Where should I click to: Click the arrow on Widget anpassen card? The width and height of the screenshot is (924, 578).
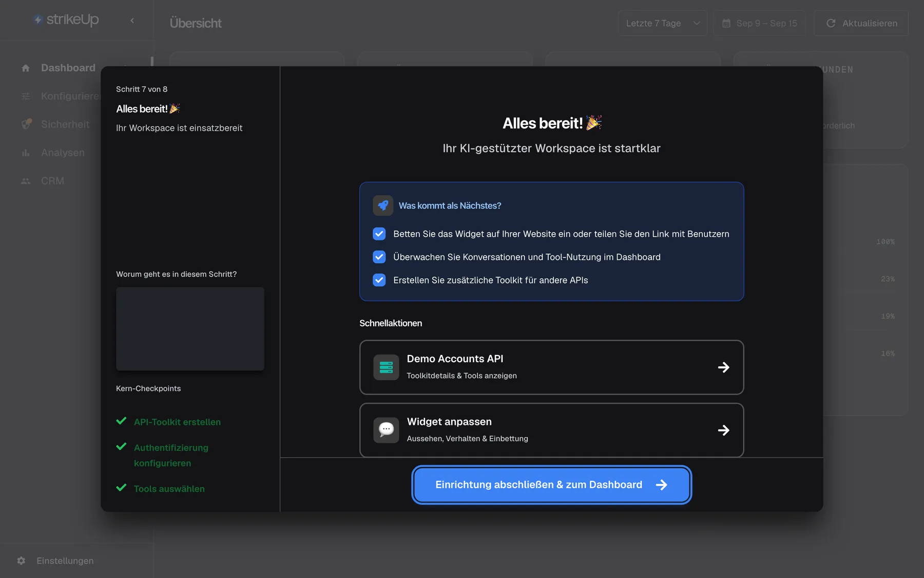tap(724, 430)
